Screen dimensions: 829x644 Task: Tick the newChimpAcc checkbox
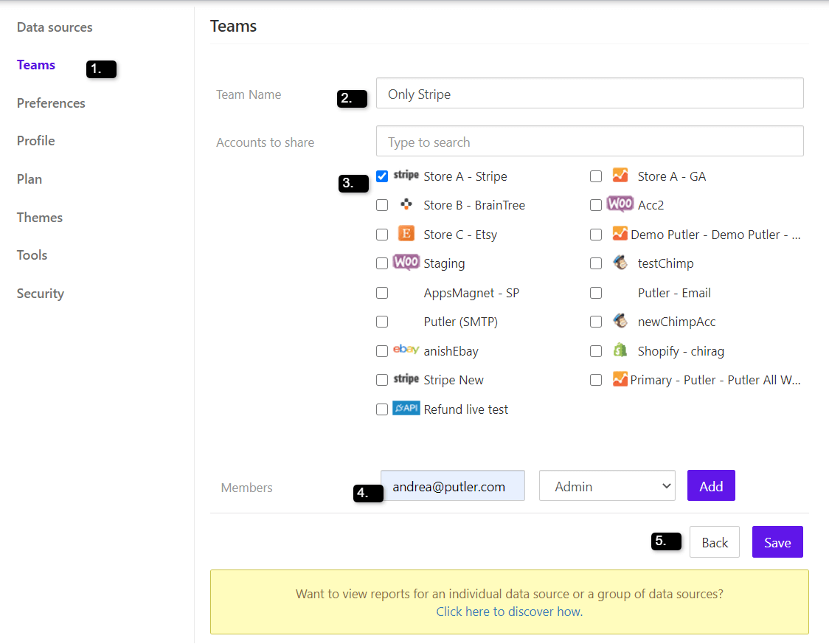596,322
